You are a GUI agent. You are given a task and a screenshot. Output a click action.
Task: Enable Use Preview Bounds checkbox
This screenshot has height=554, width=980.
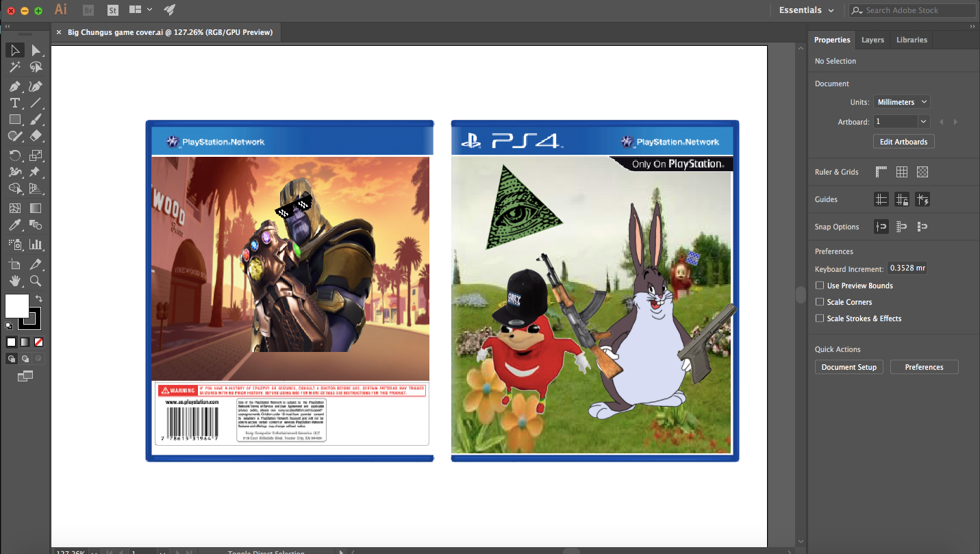click(x=820, y=286)
